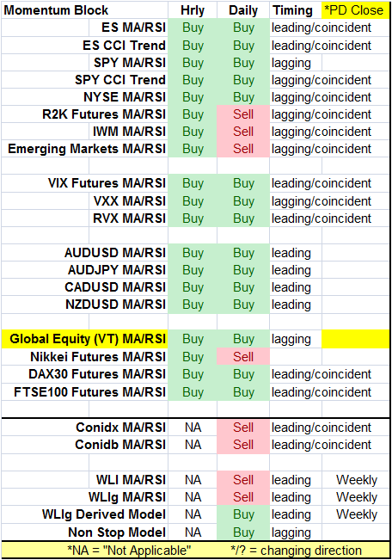This screenshot has height=560, width=392.
Task: Click the *NA = "Not Applicable" footer note
Action: click(x=129, y=551)
